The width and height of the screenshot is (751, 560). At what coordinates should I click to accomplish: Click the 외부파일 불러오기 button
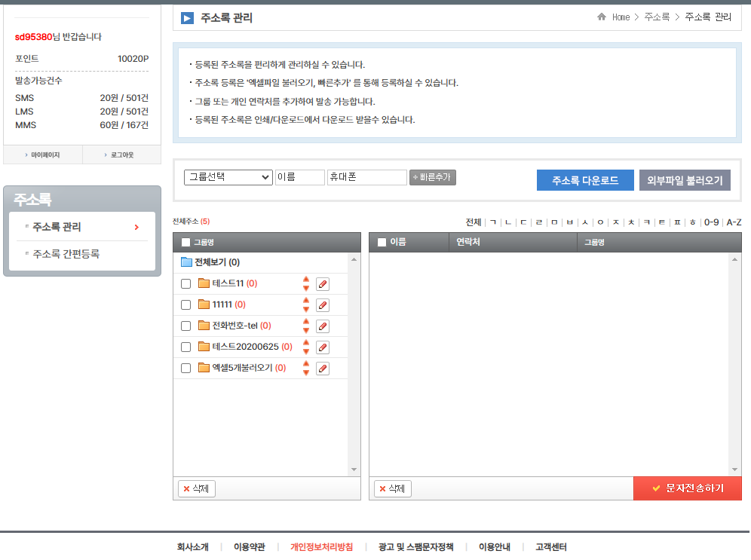point(685,181)
